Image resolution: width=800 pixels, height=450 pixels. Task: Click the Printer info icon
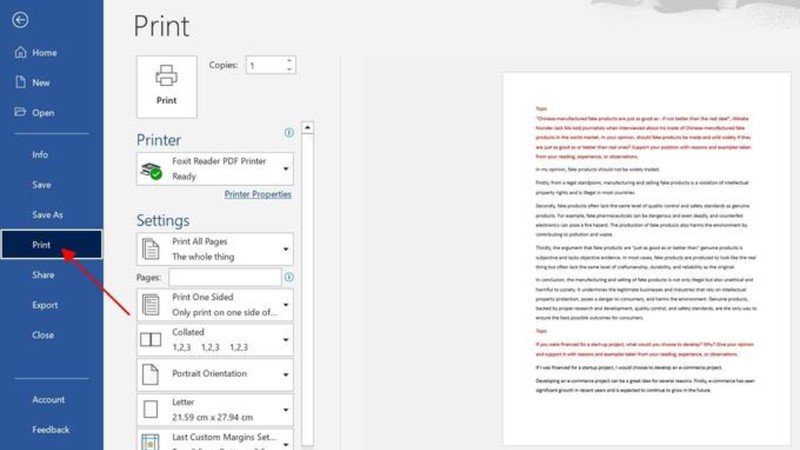coord(289,131)
